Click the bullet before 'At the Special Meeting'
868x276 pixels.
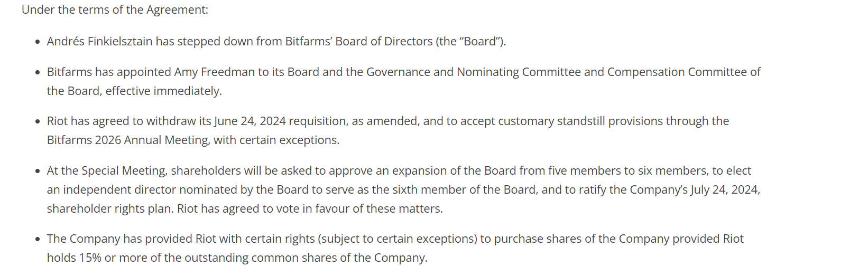pyautogui.click(x=38, y=171)
